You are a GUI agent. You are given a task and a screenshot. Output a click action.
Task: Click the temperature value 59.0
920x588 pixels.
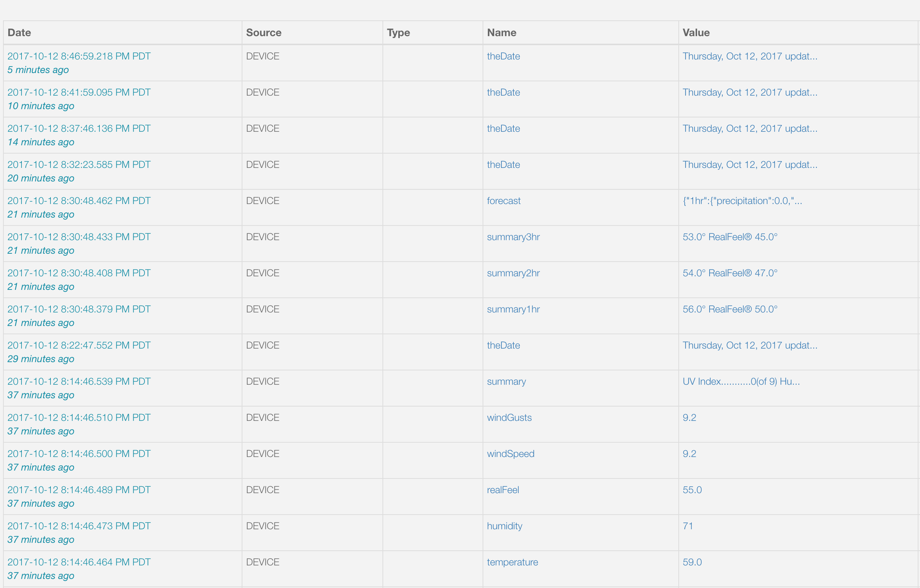pos(692,562)
